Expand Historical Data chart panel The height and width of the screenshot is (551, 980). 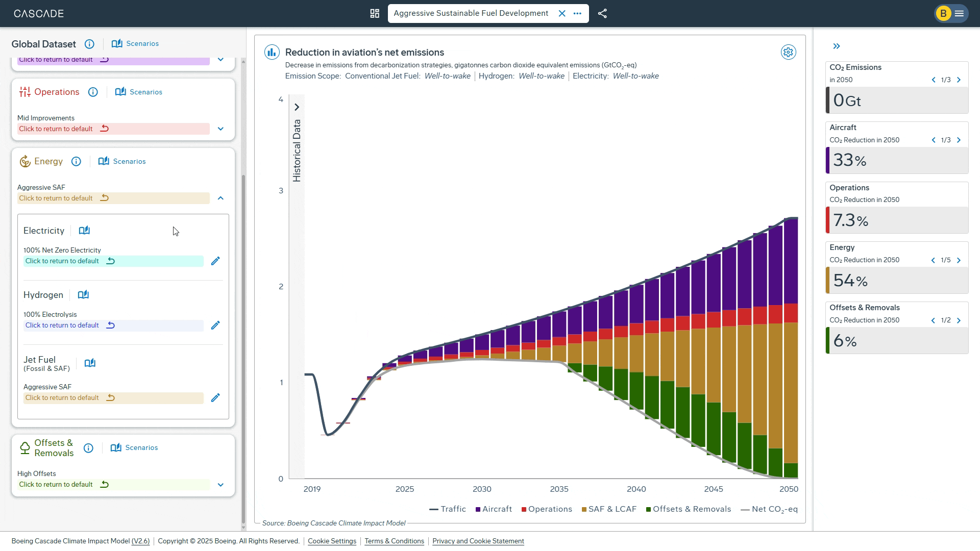(x=297, y=107)
